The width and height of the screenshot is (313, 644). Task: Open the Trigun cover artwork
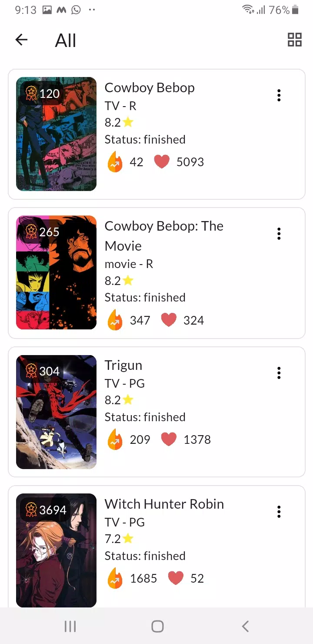coord(56,412)
